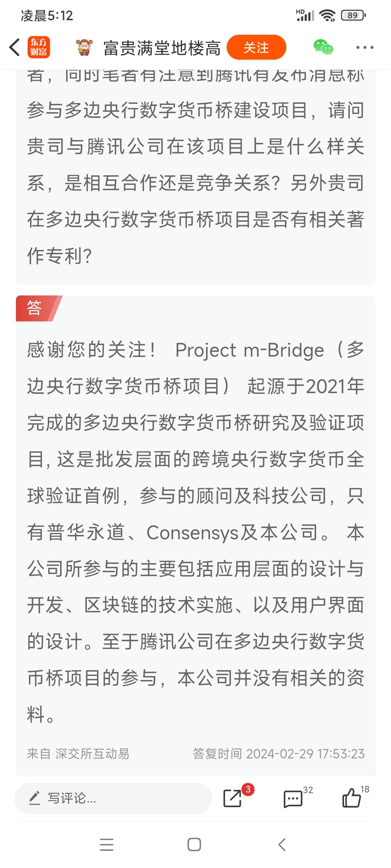This screenshot has width=391, height=868.
Task: Tap the back arrow in header
Action: point(15,47)
